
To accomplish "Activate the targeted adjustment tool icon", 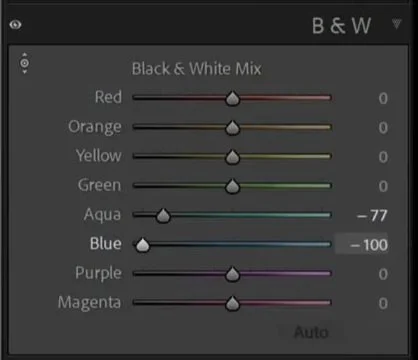I will 24,63.
